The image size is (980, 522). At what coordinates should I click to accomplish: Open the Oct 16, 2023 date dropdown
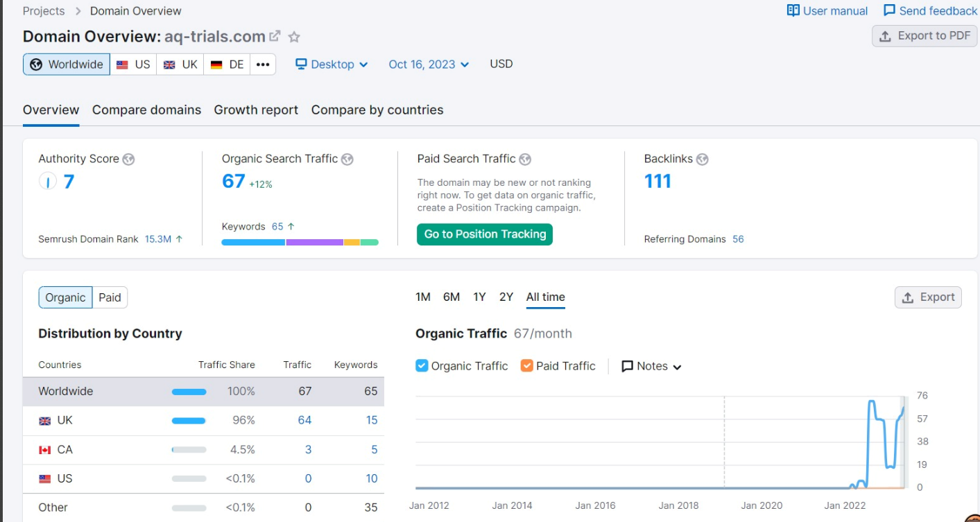(x=429, y=64)
